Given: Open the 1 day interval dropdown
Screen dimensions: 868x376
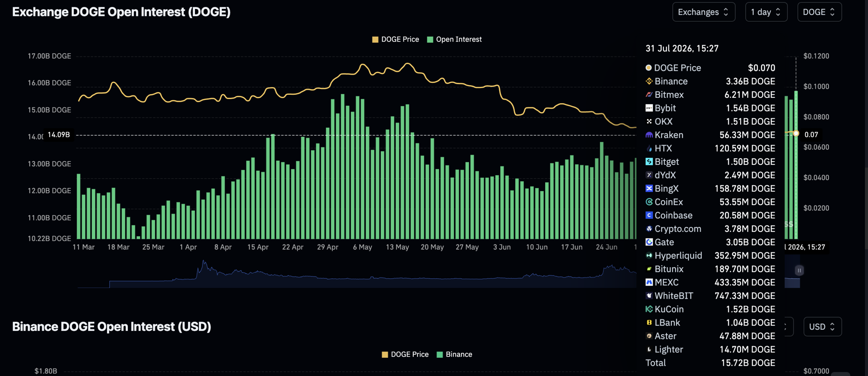Looking at the screenshot, I should coord(766,12).
